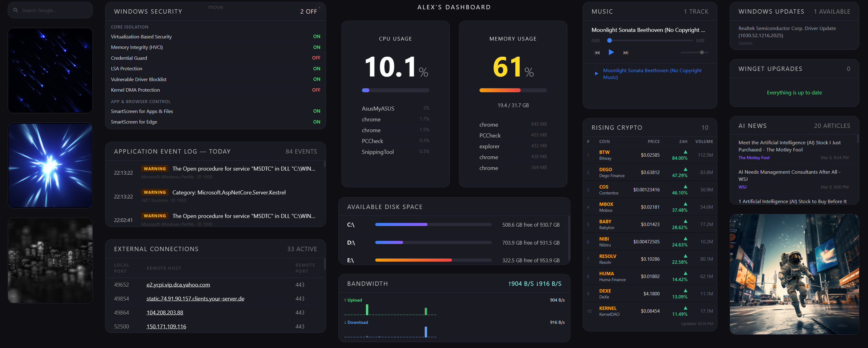This screenshot has width=868, height=348.
Task: Skip back to the previous track
Action: [597, 52]
